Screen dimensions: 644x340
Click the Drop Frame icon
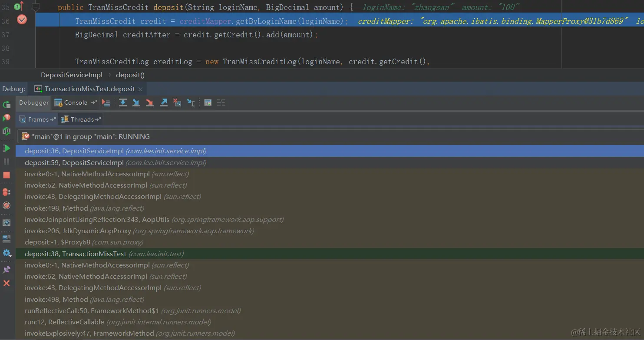177,102
